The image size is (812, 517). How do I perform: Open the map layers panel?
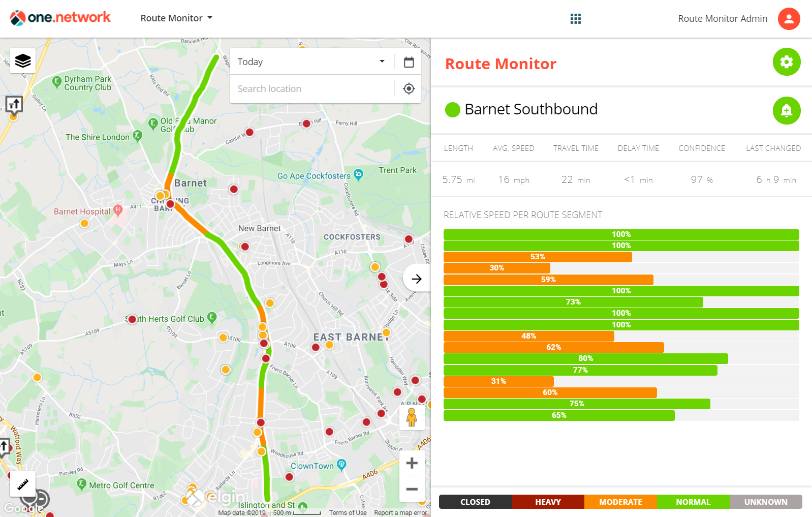tap(23, 61)
